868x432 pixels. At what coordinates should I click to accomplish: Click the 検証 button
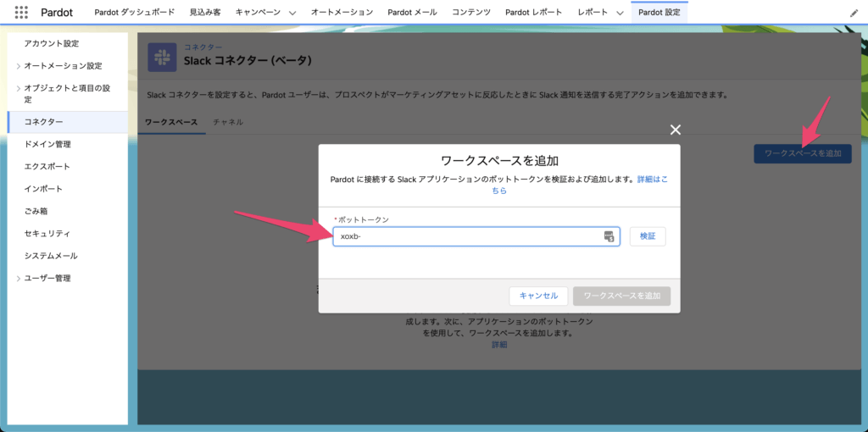[x=648, y=236]
